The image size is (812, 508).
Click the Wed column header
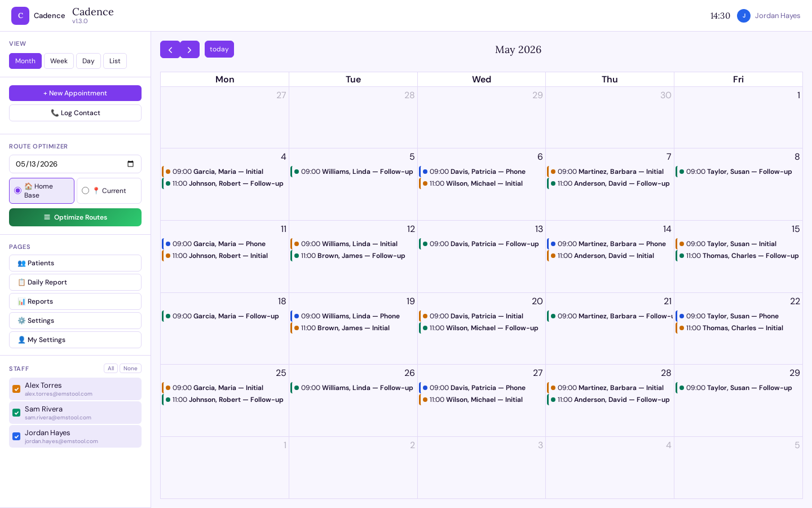[482, 80]
